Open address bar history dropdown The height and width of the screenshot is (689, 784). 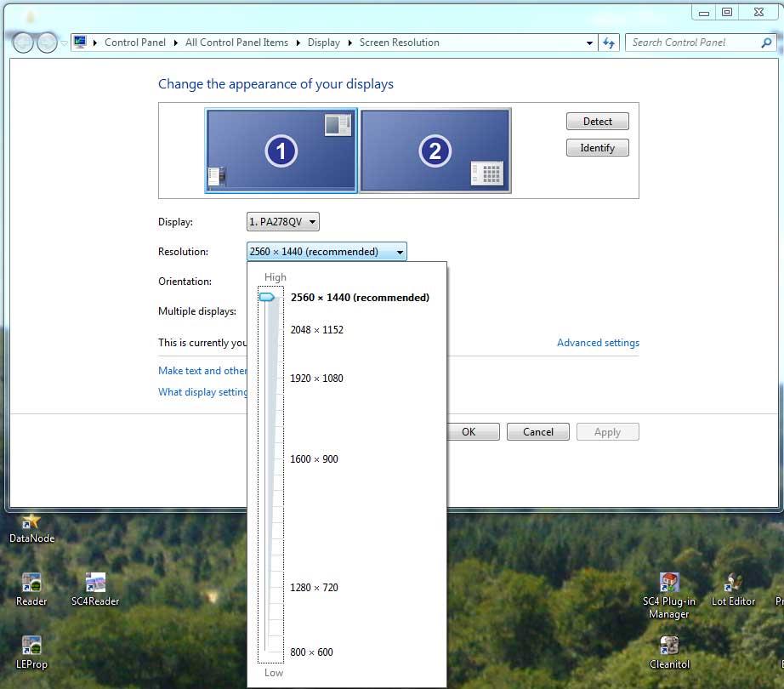pos(589,43)
